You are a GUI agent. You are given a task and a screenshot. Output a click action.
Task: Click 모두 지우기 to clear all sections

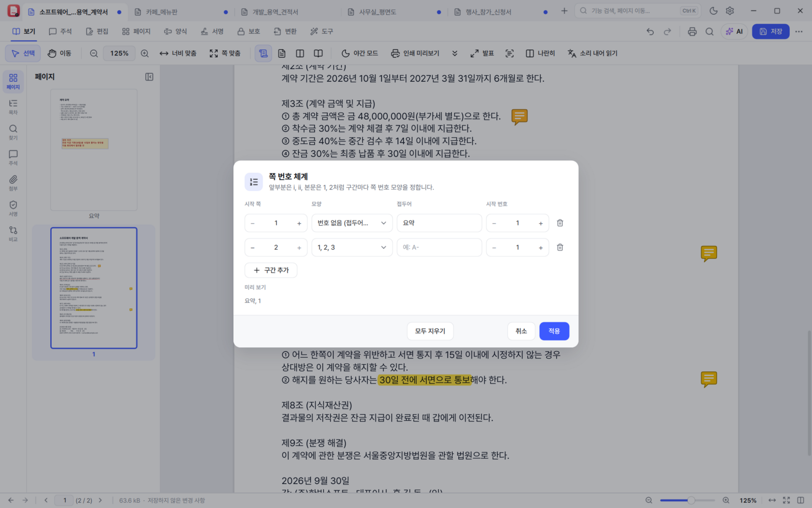tap(430, 331)
